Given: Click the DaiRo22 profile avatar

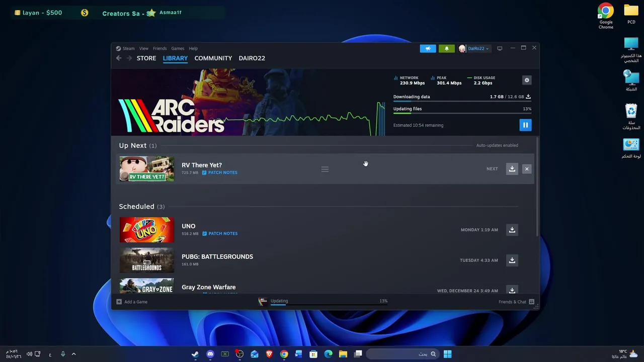Looking at the screenshot, I should point(462,48).
